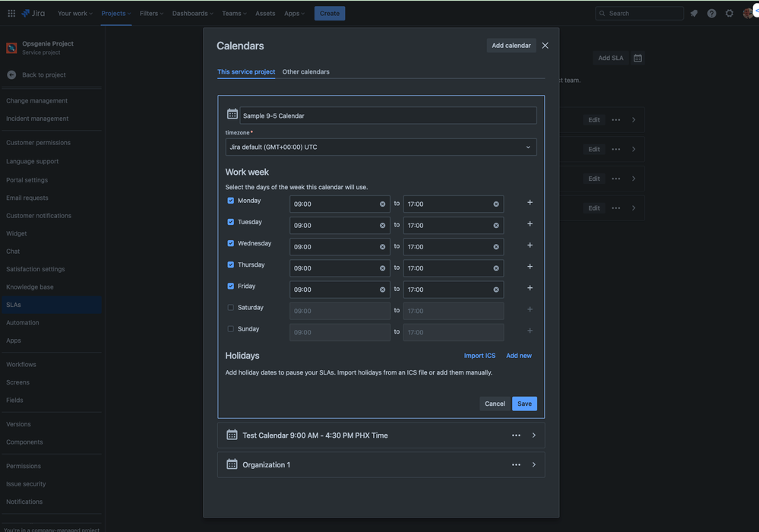This screenshot has width=759, height=532.
Task: Edit the Sample 9-5 Calendar name field
Action: 388,116
